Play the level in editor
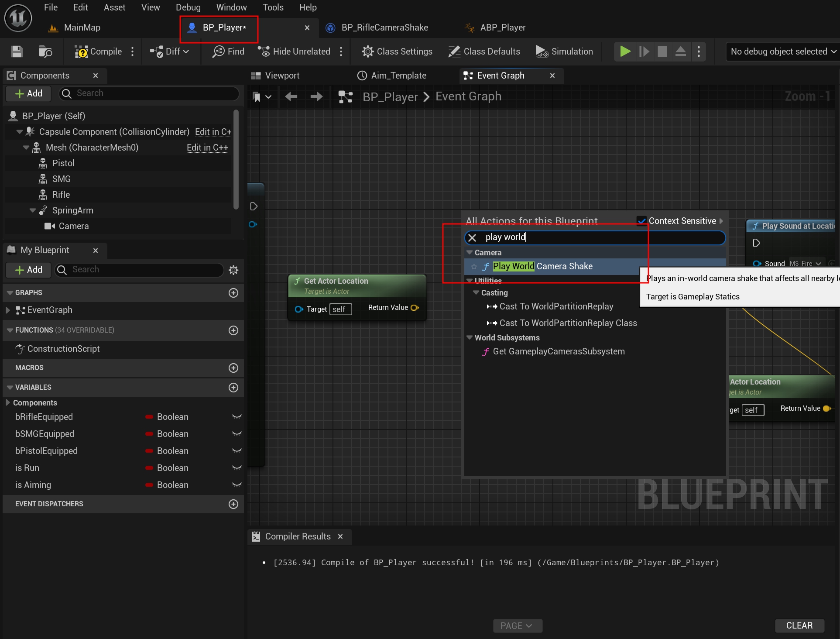This screenshot has width=840, height=639. 625,52
